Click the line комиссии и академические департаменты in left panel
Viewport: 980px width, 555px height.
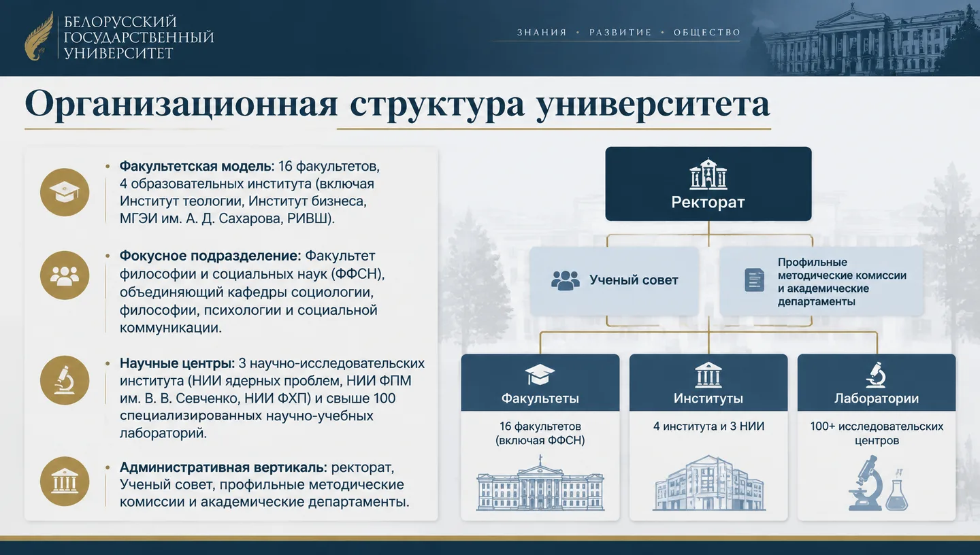(x=265, y=502)
